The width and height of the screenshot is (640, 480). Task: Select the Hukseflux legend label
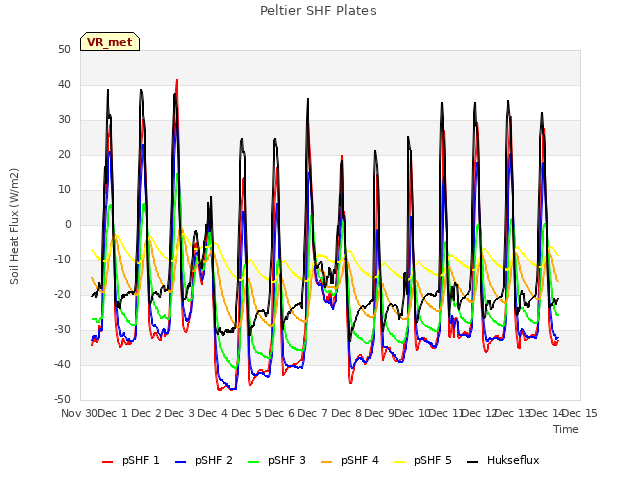coord(513,460)
